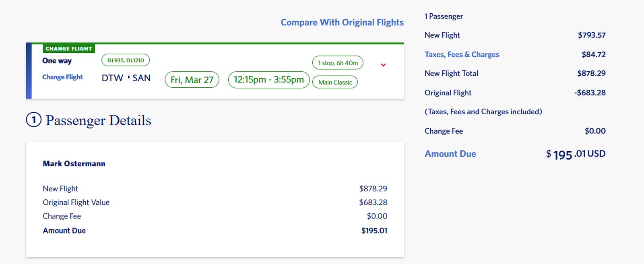The image size is (644, 264).
Task: Click the Change Flight link
Action: point(62,77)
